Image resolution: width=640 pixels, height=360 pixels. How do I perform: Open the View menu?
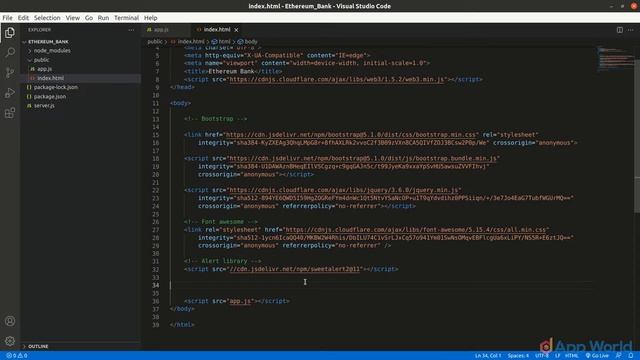[73, 18]
